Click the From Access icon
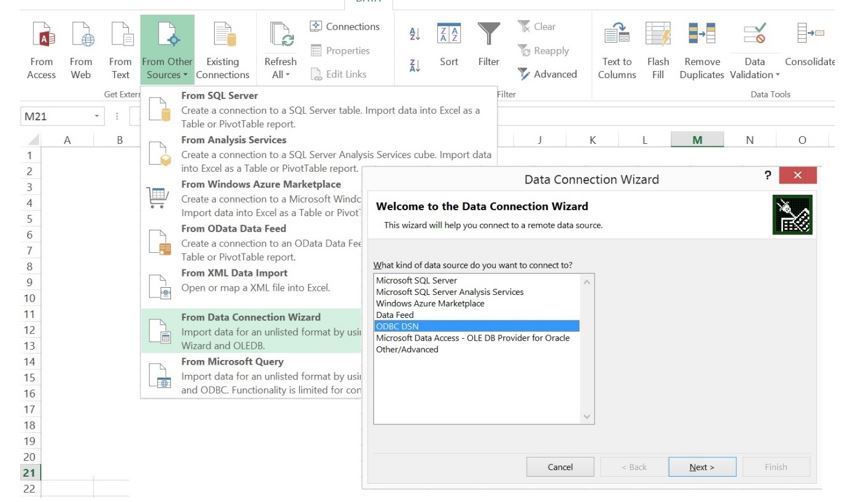Screen dimensions: 850x502 point(41,37)
